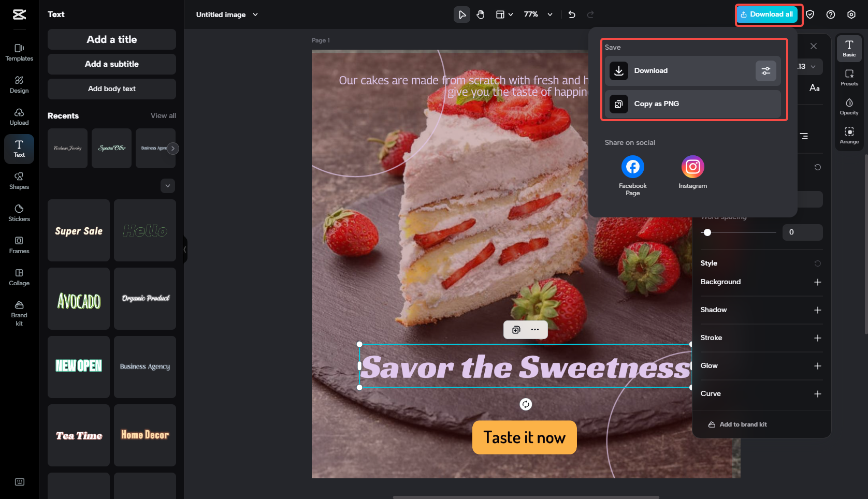
Task: Apply the Avocado text style
Action: pos(79,299)
